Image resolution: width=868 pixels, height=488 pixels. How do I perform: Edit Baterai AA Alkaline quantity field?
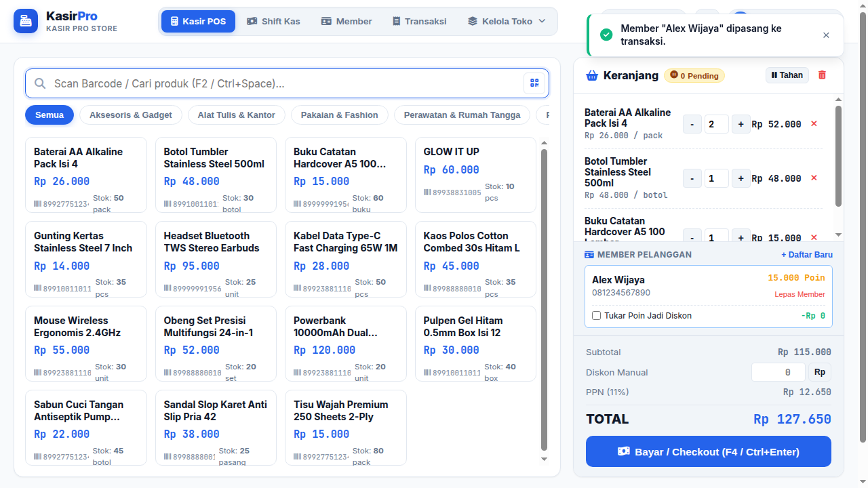717,124
